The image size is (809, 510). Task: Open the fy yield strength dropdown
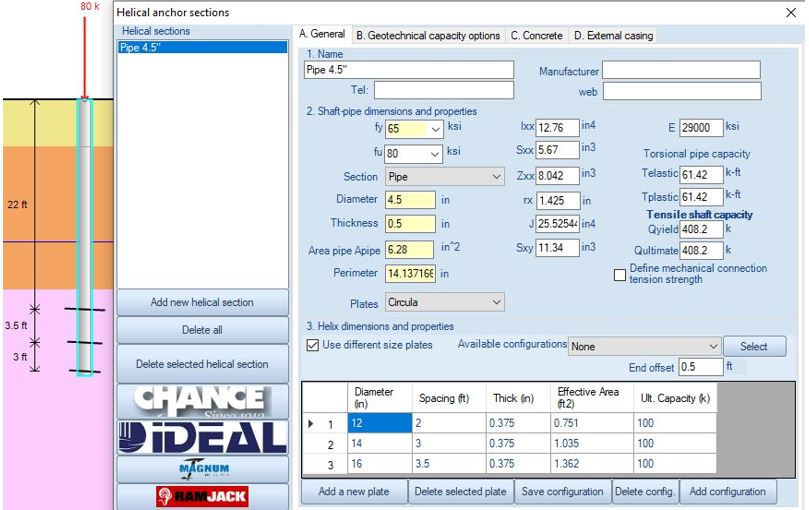point(435,129)
